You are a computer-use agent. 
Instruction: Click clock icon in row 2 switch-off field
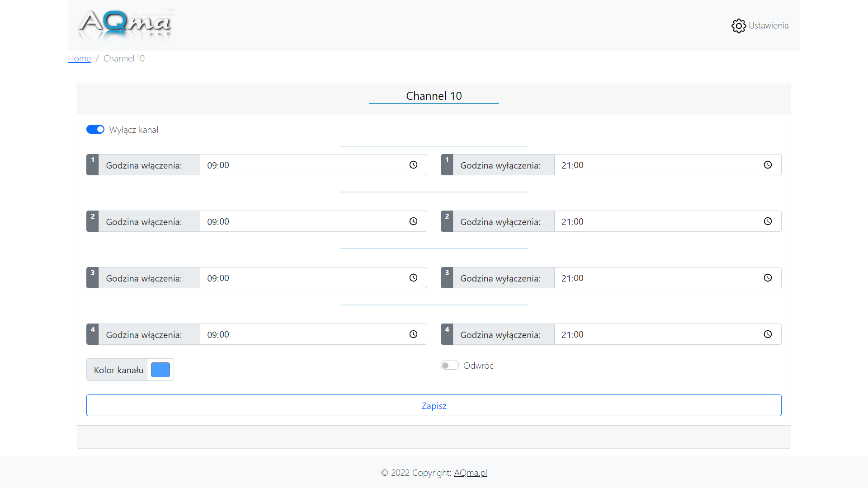click(x=768, y=221)
